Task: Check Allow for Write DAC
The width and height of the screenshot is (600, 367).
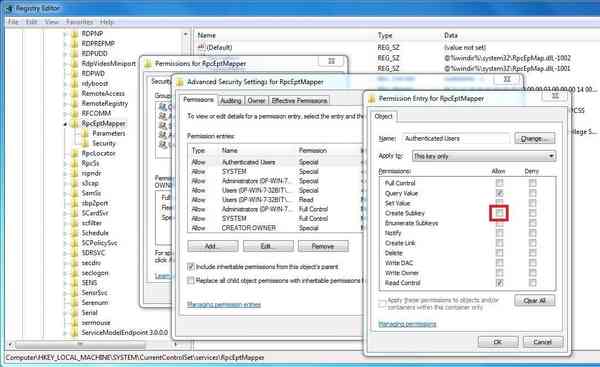Action: [499, 263]
